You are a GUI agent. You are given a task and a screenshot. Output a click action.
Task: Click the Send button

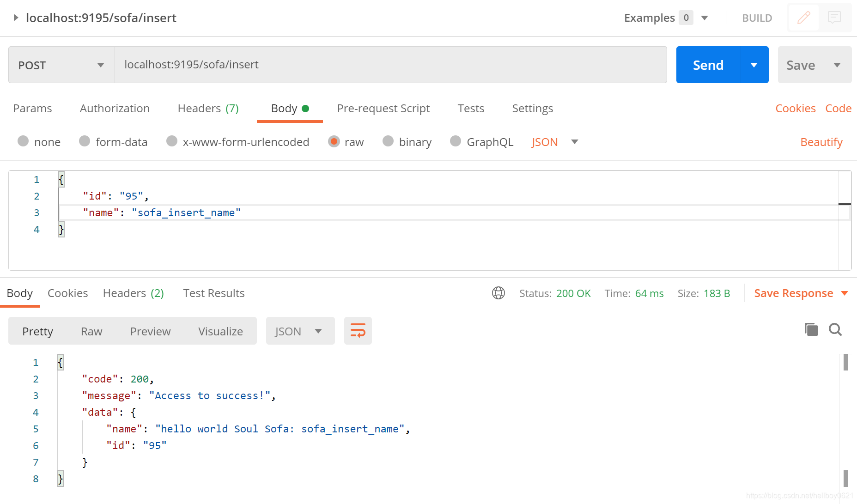point(708,65)
